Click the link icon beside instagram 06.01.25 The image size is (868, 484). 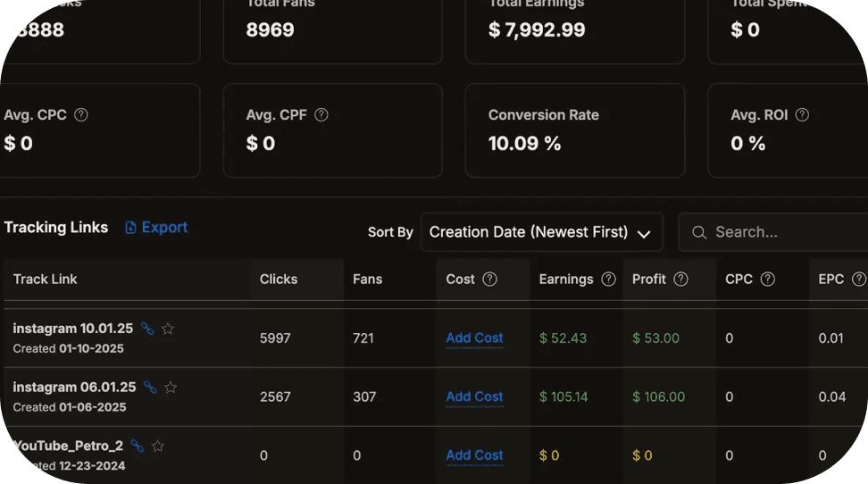coord(150,388)
